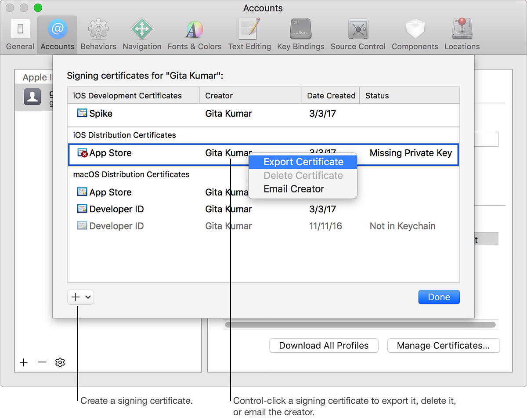Click Manage Certificates… button

(443, 345)
